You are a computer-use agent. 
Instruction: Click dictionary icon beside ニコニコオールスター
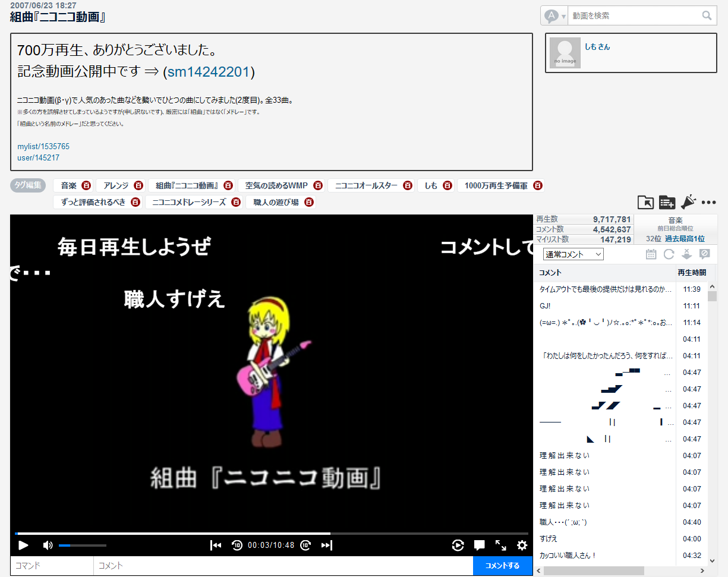pyautogui.click(x=408, y=186)
